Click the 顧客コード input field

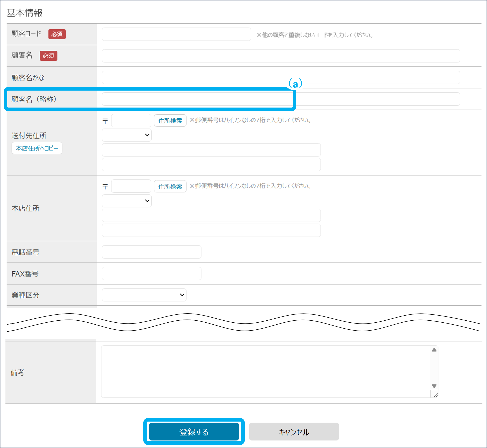[x=176, y=34]
